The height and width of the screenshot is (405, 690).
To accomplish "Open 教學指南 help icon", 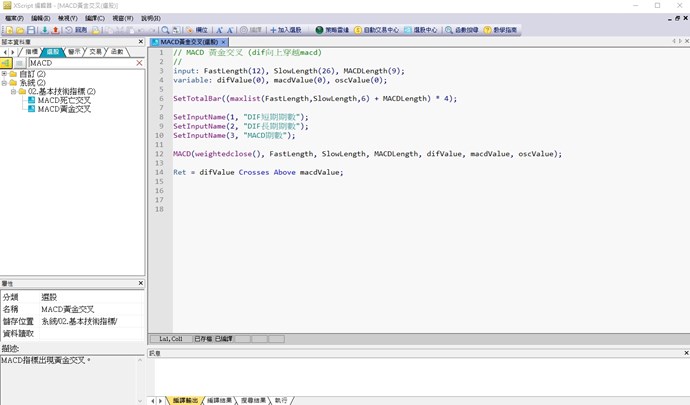I will coord(500,30).
